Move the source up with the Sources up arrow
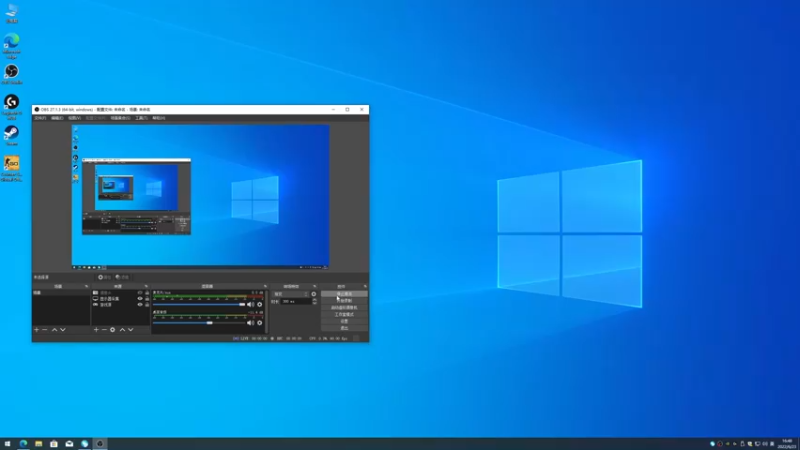This screenshot has width=800, height=450. (x=122, y=330)
